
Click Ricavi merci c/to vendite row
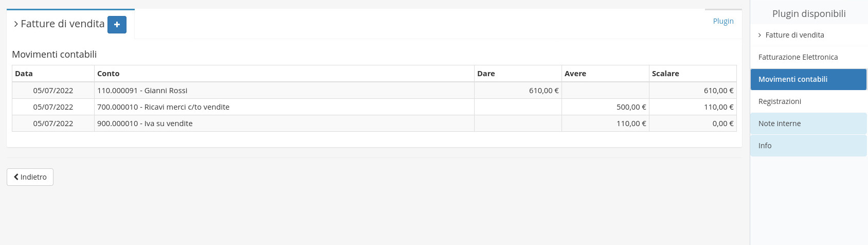[374, 107]
